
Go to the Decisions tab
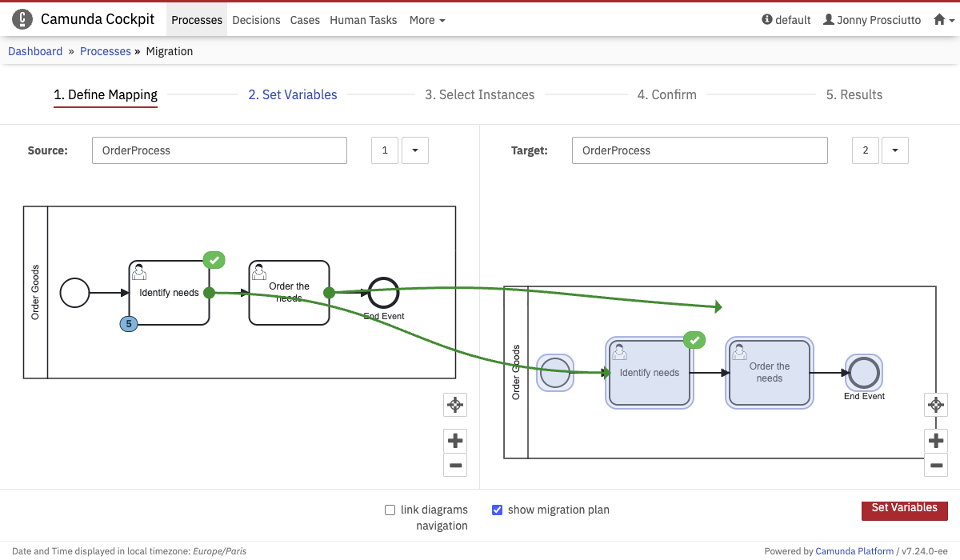tap(256, 20)
